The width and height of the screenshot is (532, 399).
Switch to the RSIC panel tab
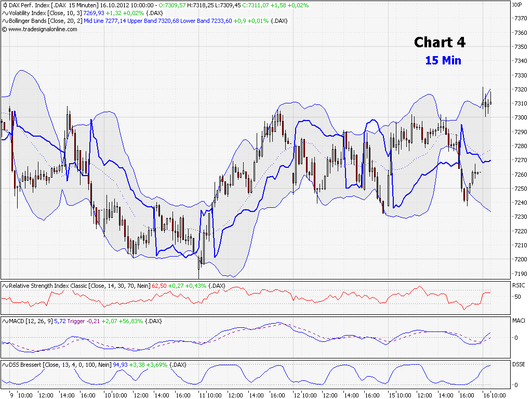(x=518, y=285)
